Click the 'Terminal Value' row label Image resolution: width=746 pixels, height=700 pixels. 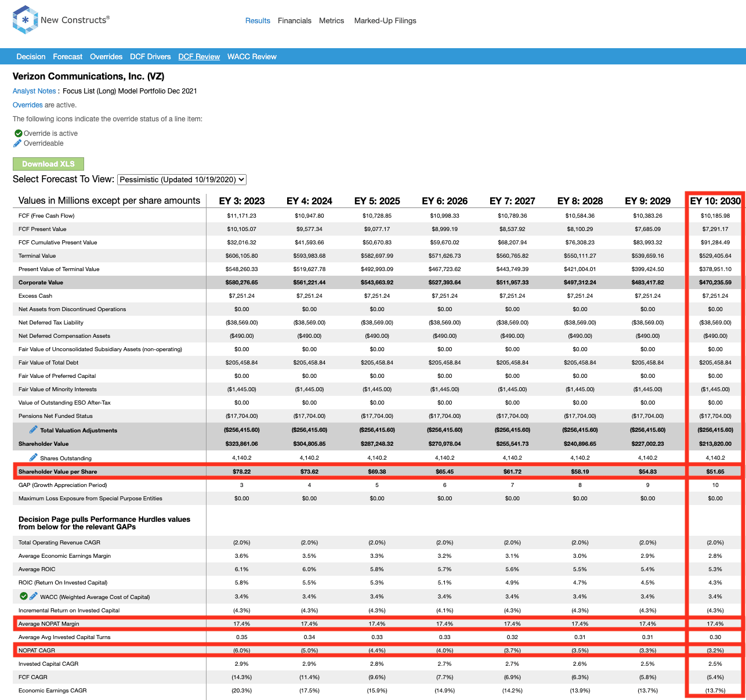pos(37,255)
